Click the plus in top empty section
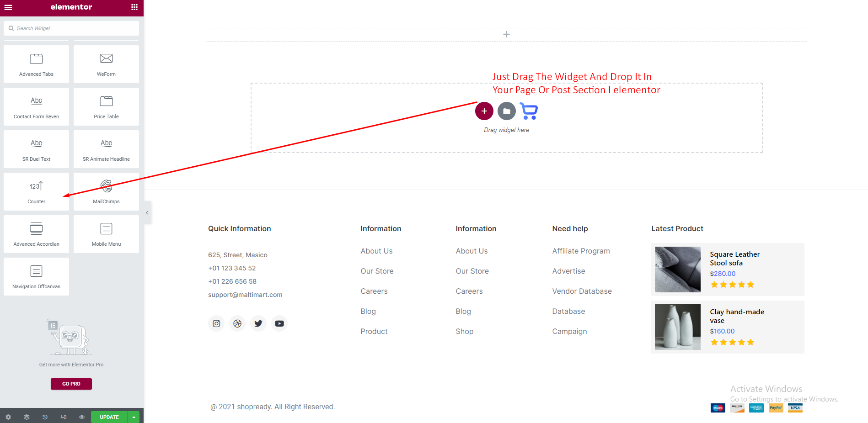The height and width of the screenshot is (423, 868). [506, 34]
